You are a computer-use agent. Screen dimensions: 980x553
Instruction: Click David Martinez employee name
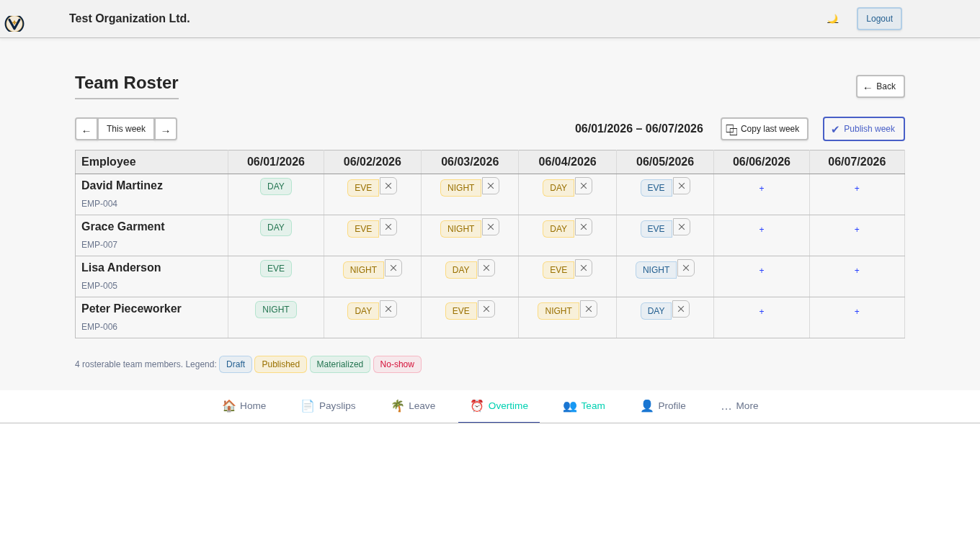click(122, 186)
